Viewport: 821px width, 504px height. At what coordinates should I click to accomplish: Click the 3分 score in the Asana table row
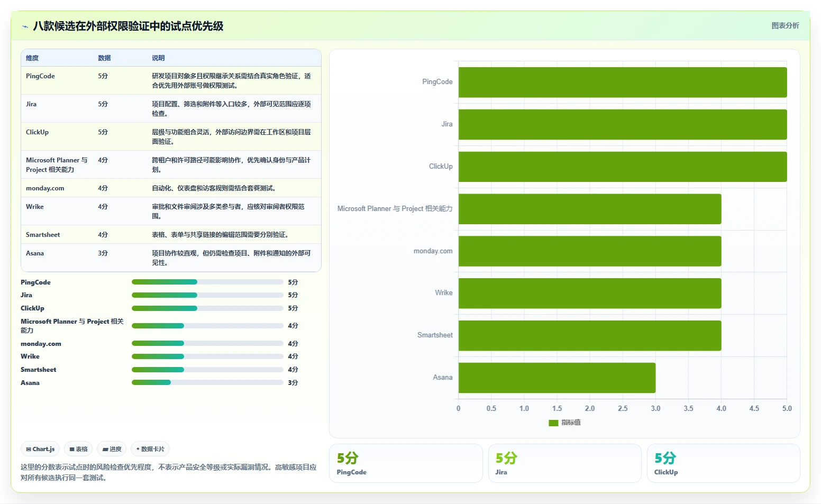click(x=103, y=253)
